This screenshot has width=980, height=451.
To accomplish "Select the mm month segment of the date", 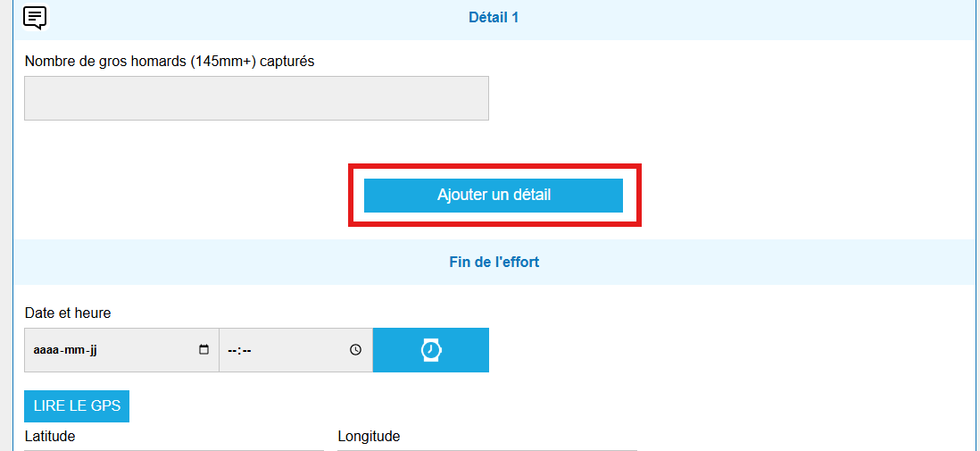I will [72, 350].
